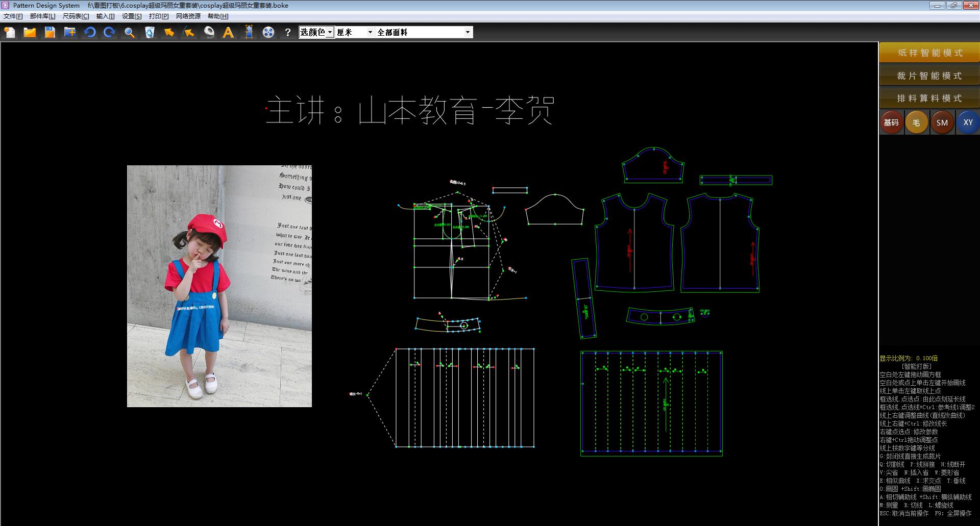Click the question mark help icon
This screenshot has width=980, height=526.
(x=288, y=33)
